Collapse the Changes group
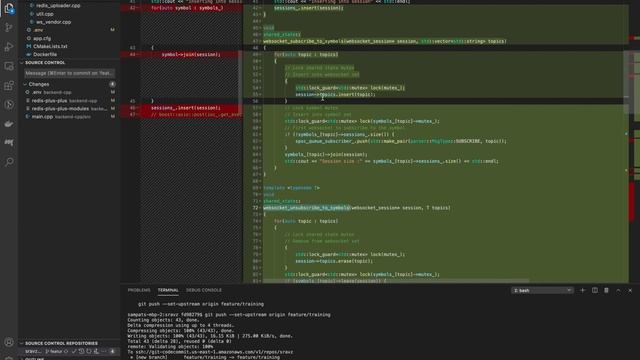The width and height of the screenshot is (640, 360). 39,84
